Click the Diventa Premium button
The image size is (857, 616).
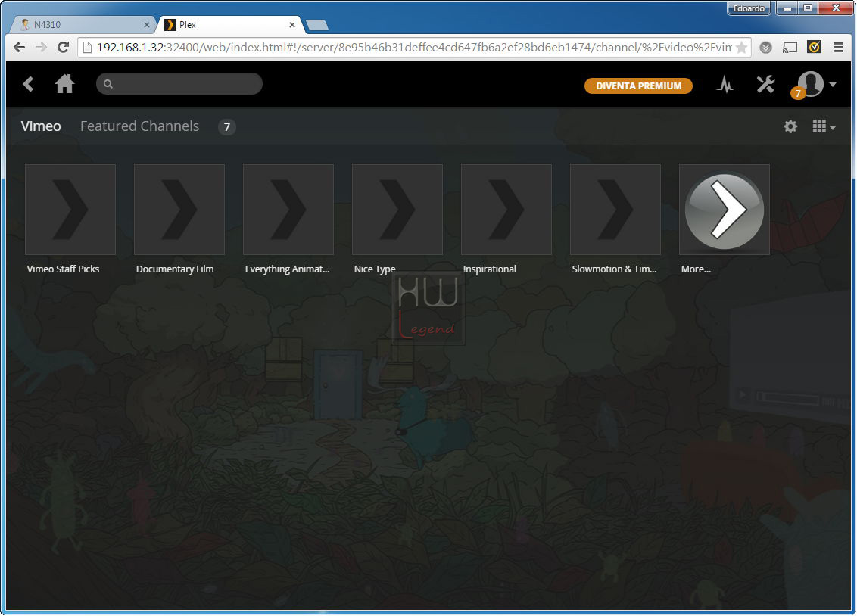[x=638, y=86]
